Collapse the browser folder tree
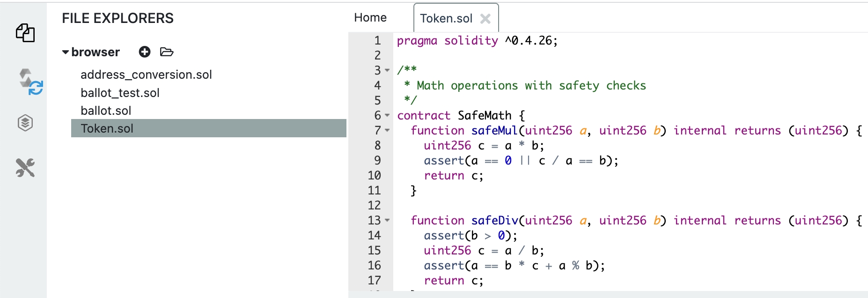The image size is (868, 298). [66, 52]
